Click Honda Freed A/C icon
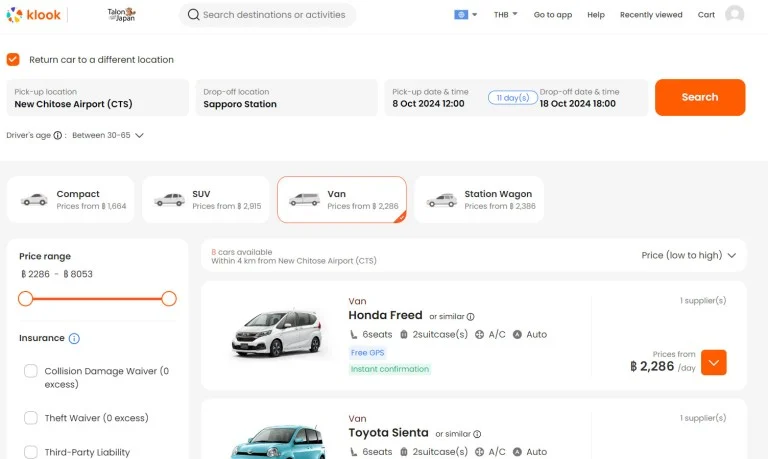Screen dimensions: 768x459 click(480, 335)
